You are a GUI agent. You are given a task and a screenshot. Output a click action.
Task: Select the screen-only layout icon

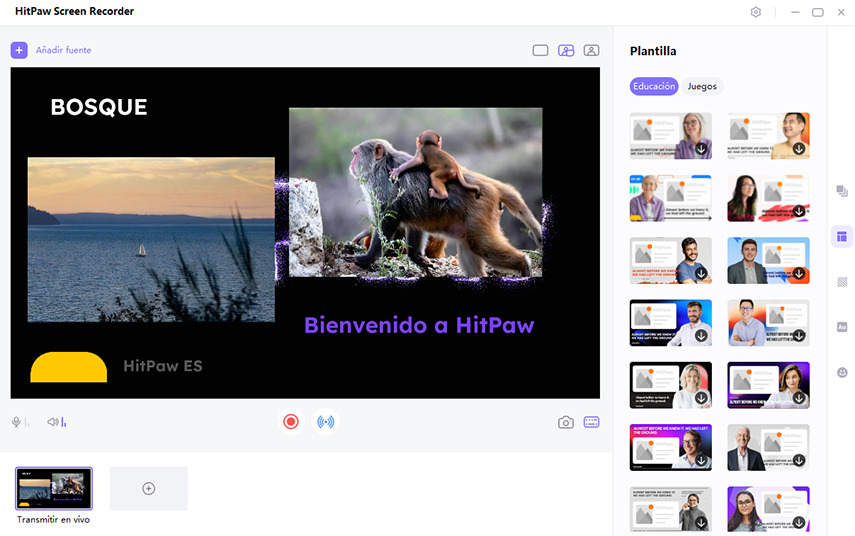[540, 51]
